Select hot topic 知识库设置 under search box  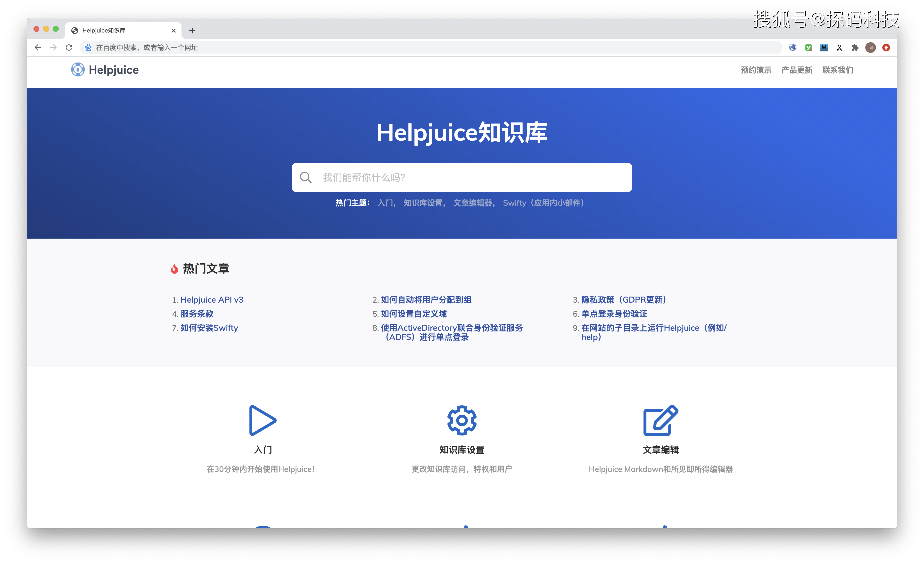tap(423, 203)
